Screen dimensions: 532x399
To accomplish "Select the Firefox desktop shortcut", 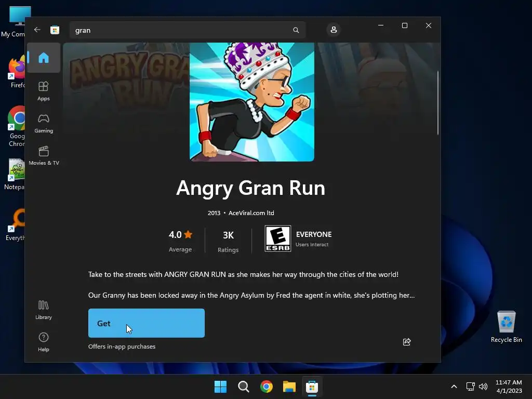I will (x=15, y=72).
